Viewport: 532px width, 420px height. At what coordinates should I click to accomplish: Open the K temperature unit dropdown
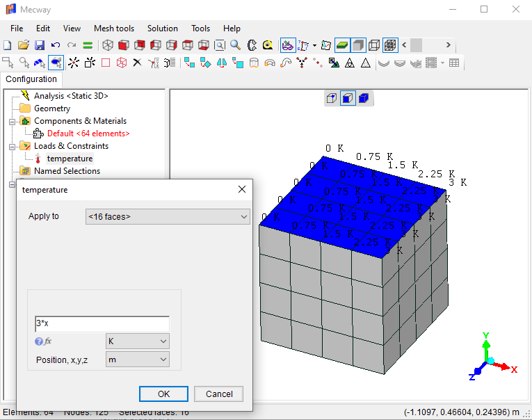coord(138,341)
